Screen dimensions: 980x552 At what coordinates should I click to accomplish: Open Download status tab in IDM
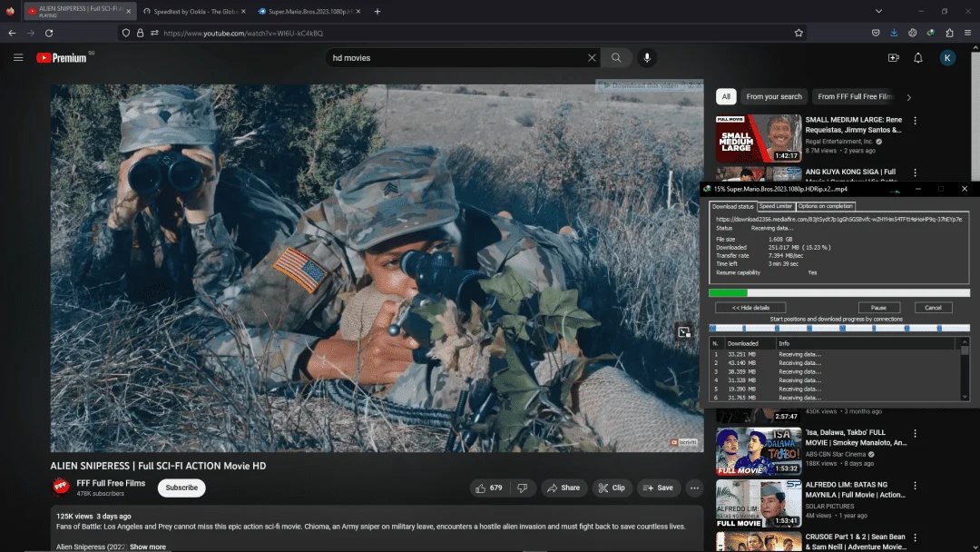[x=732, y=206]
